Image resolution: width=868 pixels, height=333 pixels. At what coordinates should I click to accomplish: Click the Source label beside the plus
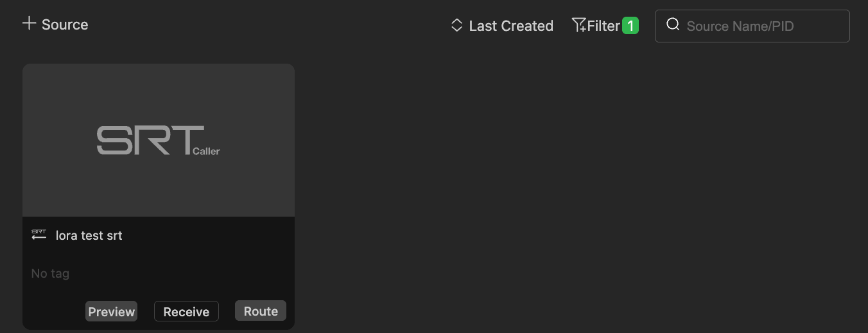(65, 24)
